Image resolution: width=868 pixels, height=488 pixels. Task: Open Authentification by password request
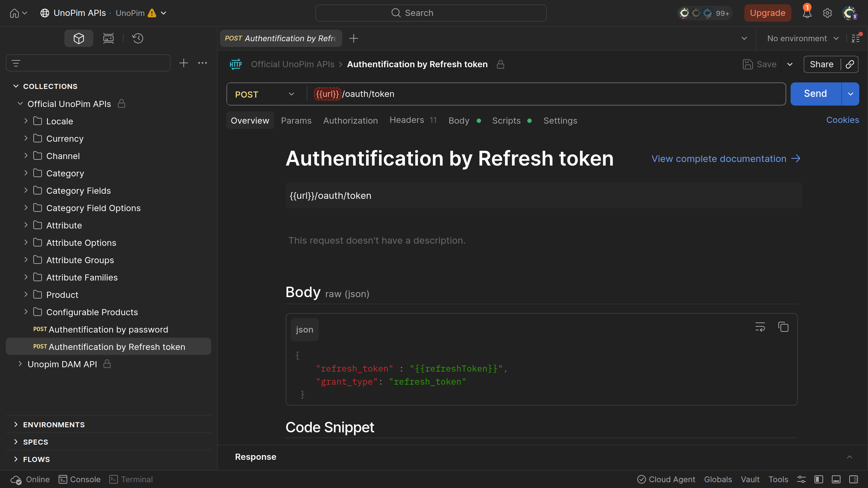pos(108,329)
